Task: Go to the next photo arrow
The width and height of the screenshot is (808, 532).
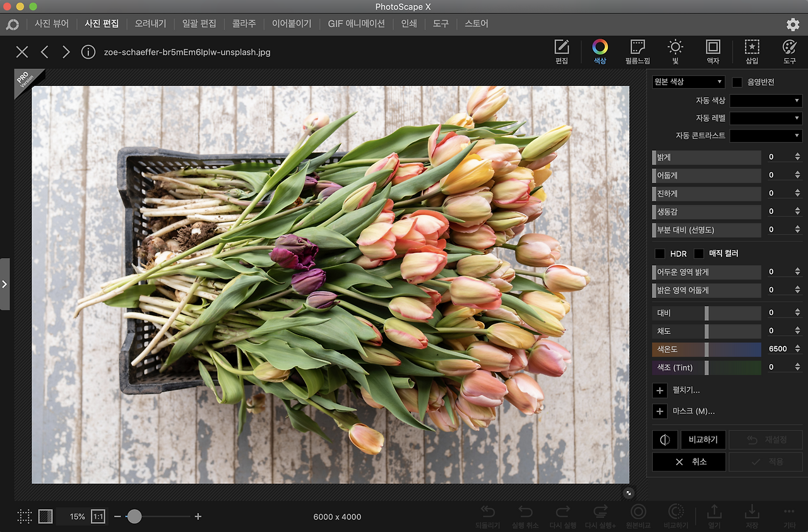Action: [x=66, y=52]
